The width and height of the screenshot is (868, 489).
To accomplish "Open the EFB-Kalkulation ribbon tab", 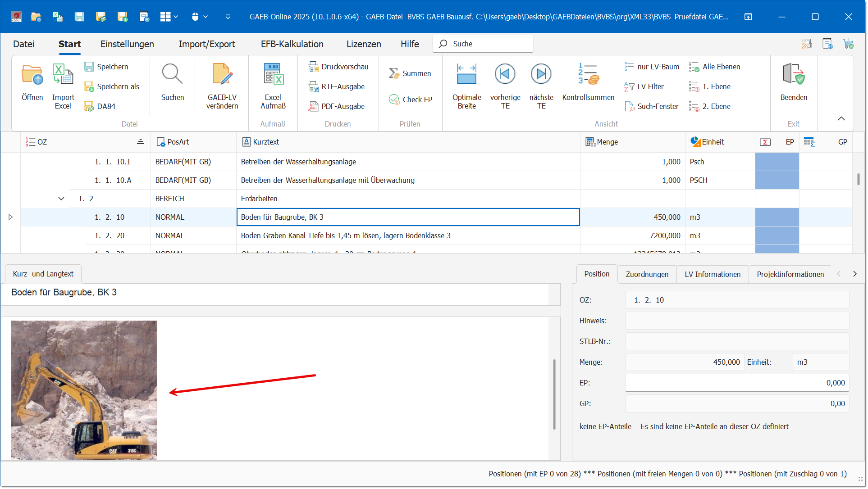I will (x=292, y=44).
